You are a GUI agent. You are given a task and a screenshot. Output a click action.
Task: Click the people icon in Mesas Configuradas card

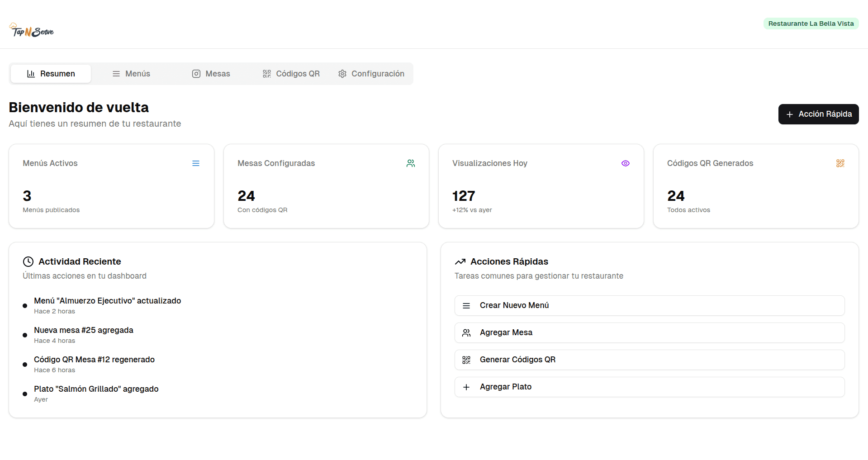coord(411,163)
